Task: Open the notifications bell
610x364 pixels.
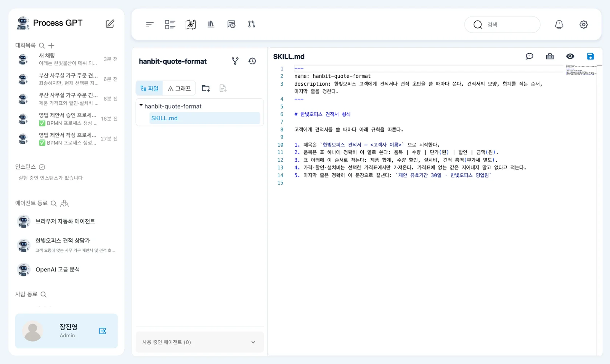Action: tap(559, 24)
